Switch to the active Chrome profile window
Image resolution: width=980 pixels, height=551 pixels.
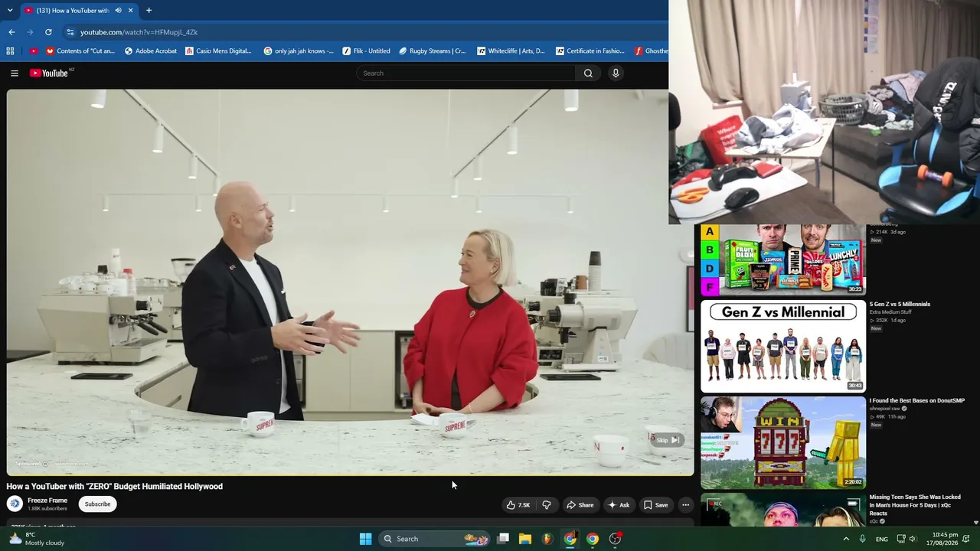(570, 539)
